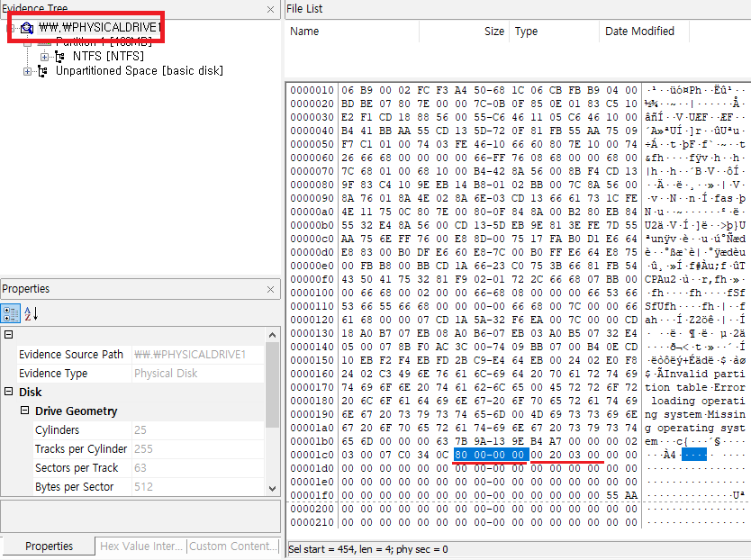
Task: Open the Hex Value Interpreter tab
Action: coord(141,546)
